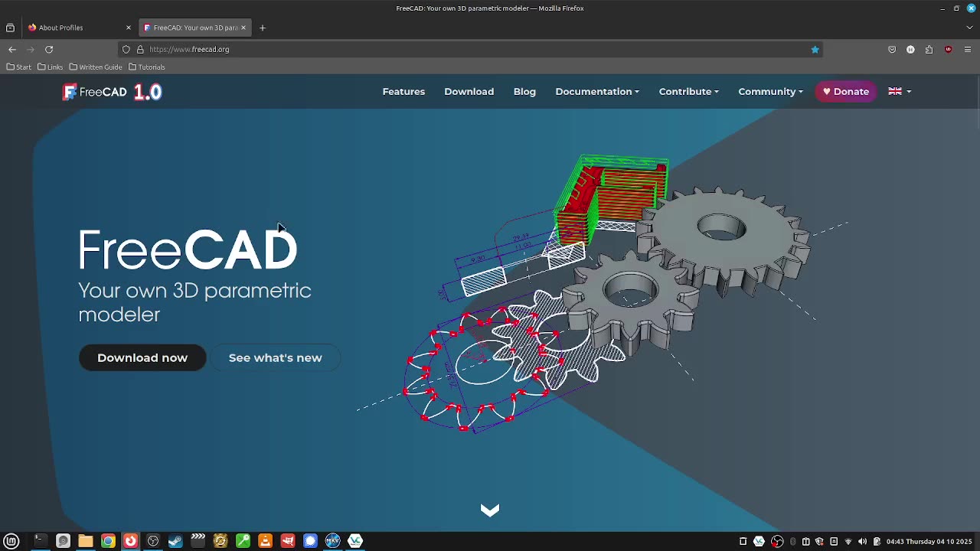Reload the current page
The width and height of the screenshot is (980, 551).
tap(49, 49)
